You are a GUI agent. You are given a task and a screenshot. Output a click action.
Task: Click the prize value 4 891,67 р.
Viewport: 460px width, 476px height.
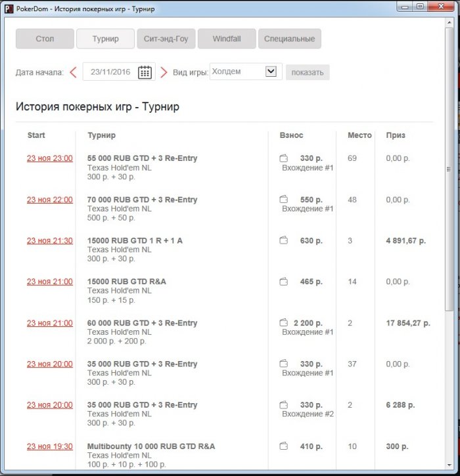pyautogui.click(x=406, y=240)
